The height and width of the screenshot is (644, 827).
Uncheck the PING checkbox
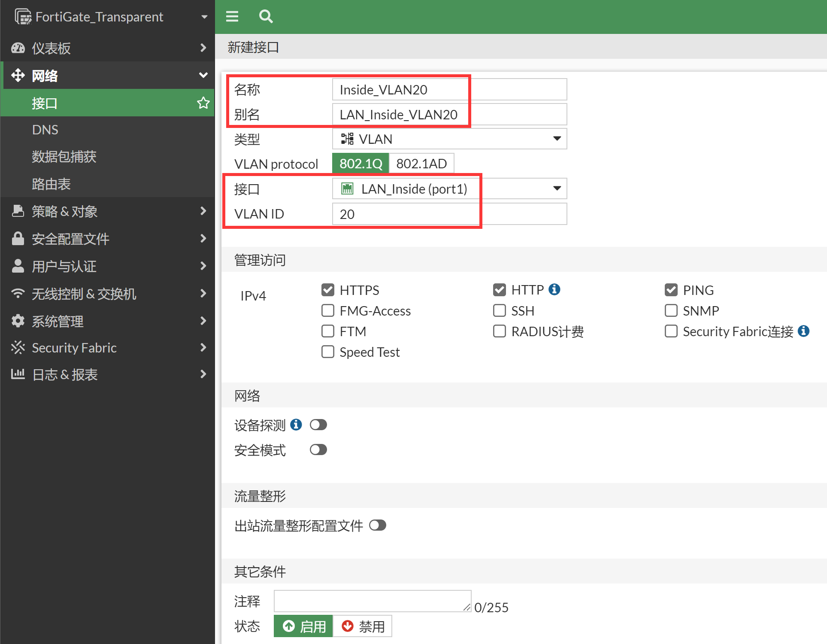(x=671, y=290)
